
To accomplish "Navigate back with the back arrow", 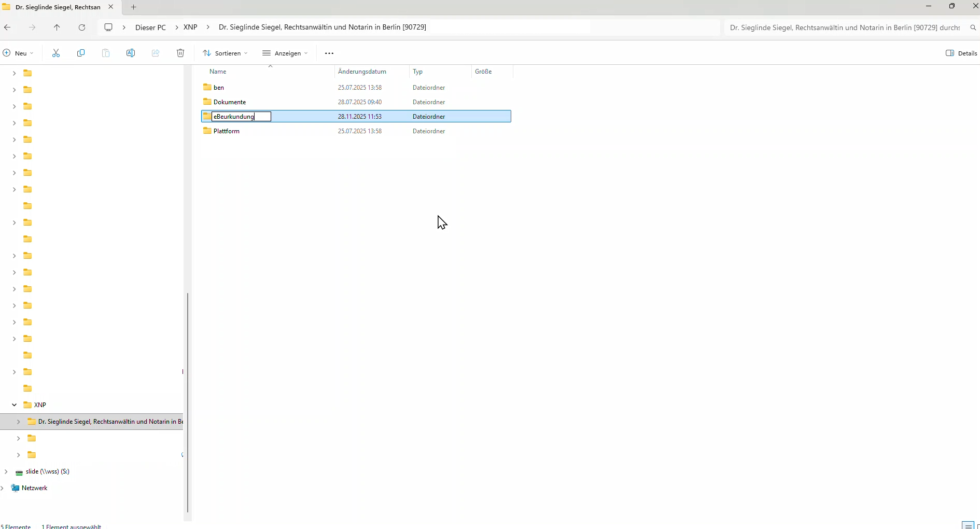I will pos(8,27).
